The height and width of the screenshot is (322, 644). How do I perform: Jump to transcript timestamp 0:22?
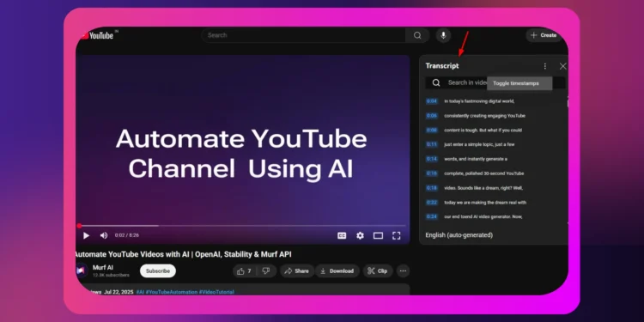coord(432,203)
